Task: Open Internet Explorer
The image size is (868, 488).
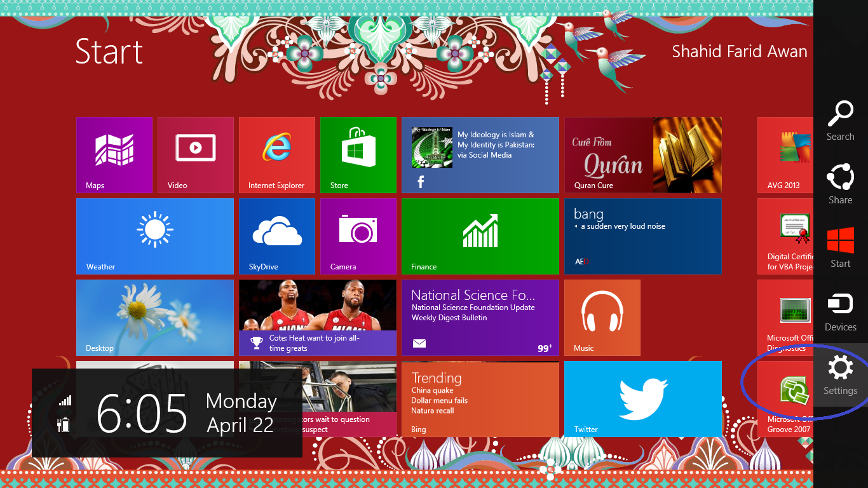Action: coord(276,154)
